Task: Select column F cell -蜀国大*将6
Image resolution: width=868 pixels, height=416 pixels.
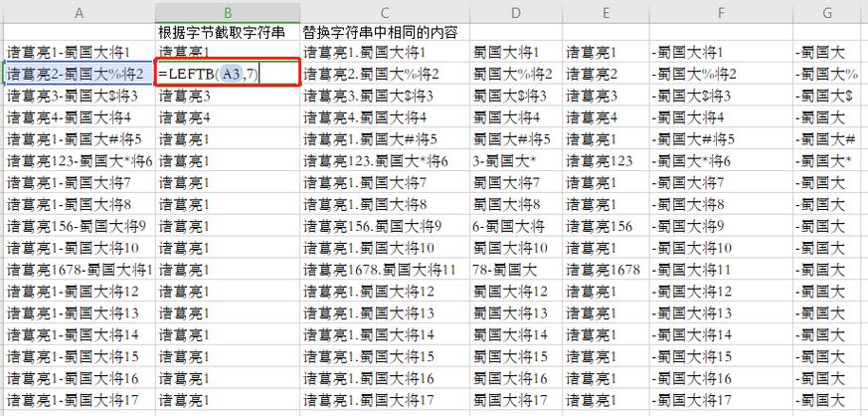Action: tap(721, 161)
